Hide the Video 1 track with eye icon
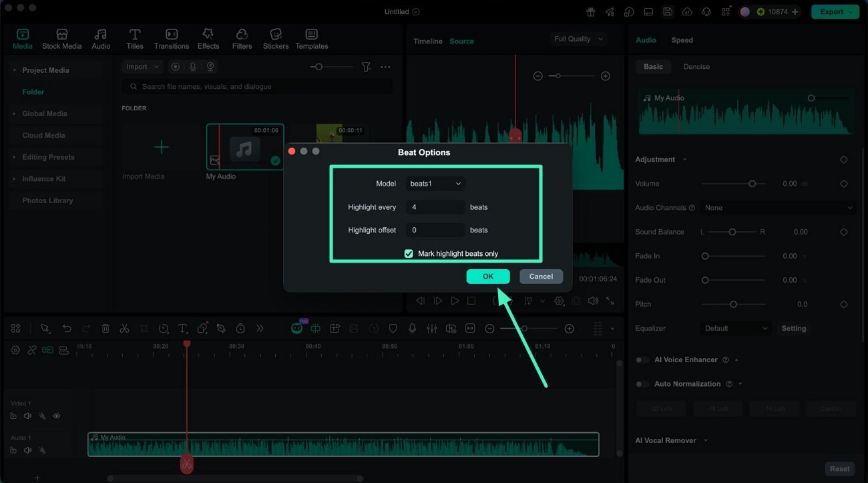 (x=56, y=416)
